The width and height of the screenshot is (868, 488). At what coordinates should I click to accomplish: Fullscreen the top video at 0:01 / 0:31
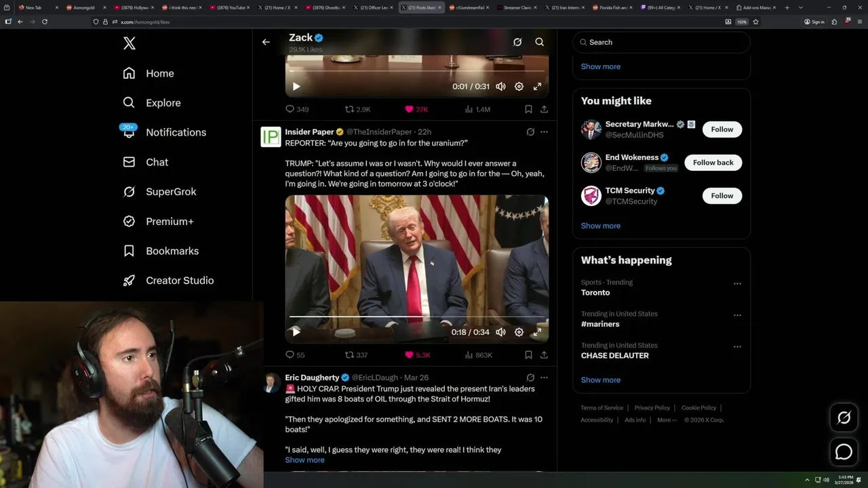[537, 86]
